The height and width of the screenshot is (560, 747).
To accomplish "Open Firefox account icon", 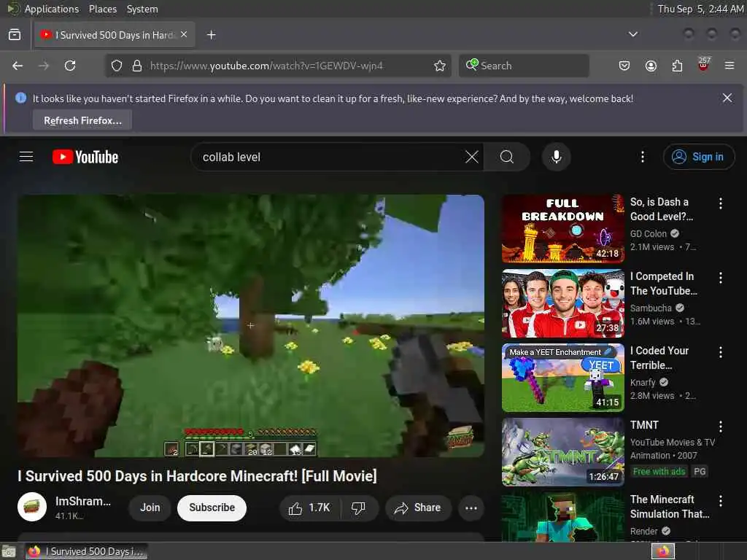I will pos(651,66).
